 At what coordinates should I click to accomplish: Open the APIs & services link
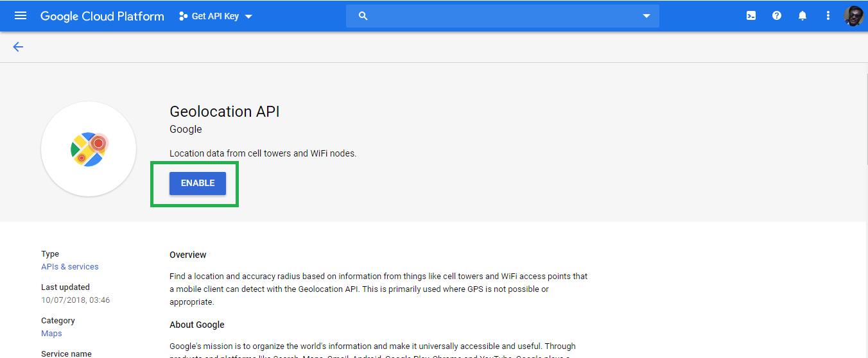click(70, 267)
